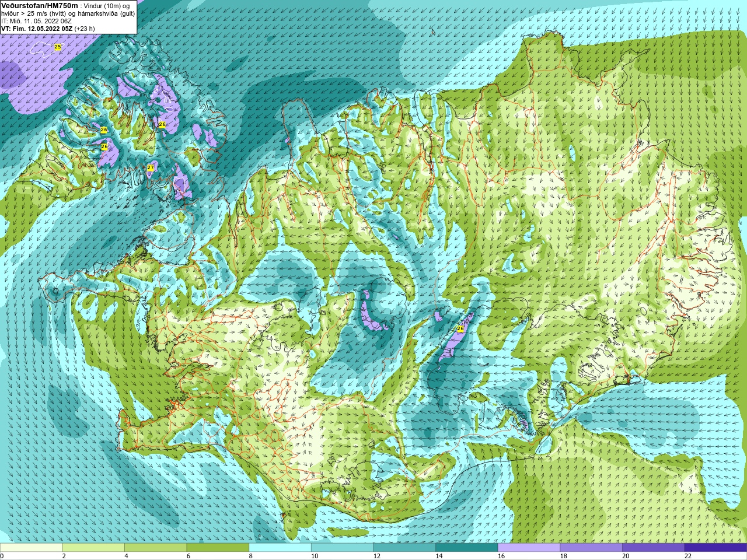747x560 pixels.
Task: Select the turquoise 10–12 m/s legend swatch
Action: (x=342, y=548)
